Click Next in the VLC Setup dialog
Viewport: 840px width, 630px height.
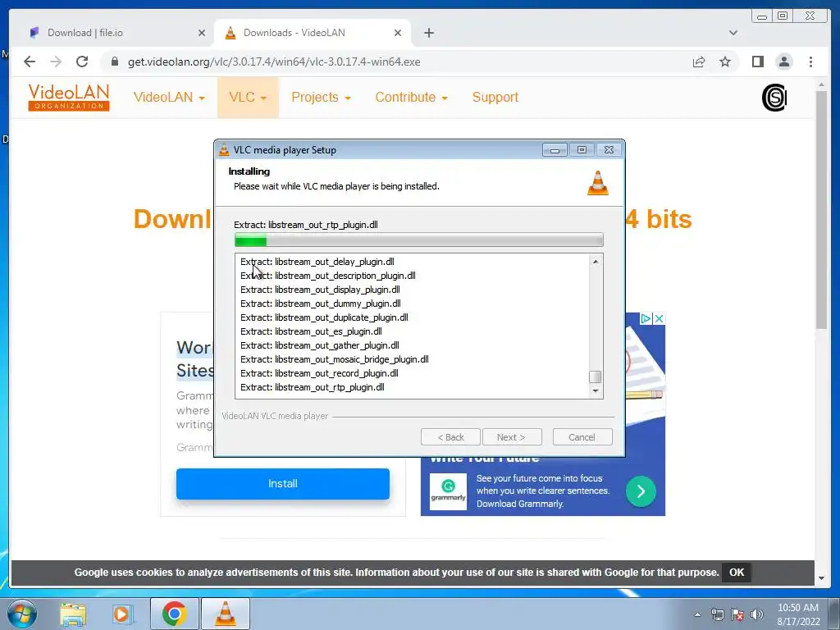coord(512,437)
